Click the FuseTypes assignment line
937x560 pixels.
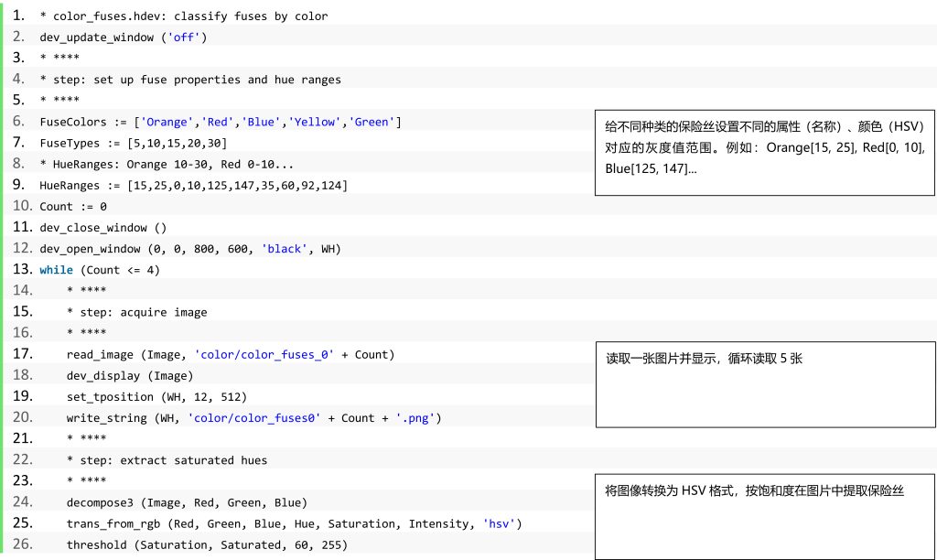click(x=134, y=143)
